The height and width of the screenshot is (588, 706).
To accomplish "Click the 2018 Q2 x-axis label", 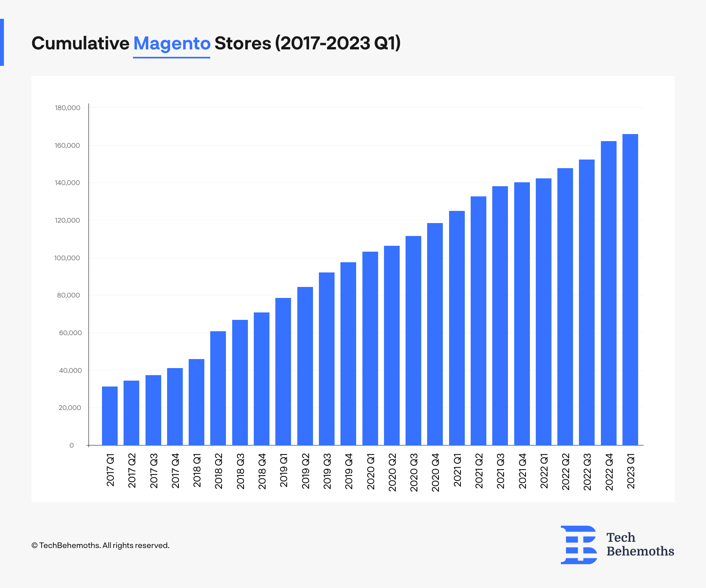I will click(x=218, y=471).
